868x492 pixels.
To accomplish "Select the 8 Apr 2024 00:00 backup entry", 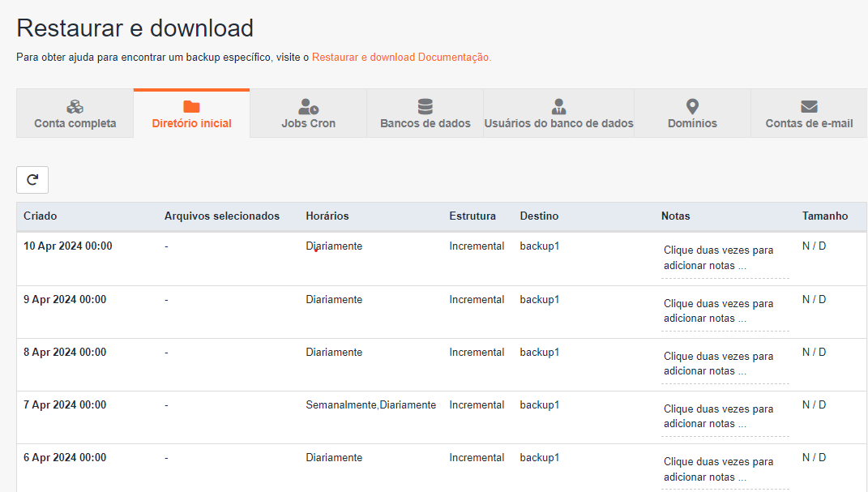I will [x=65, y=352].
